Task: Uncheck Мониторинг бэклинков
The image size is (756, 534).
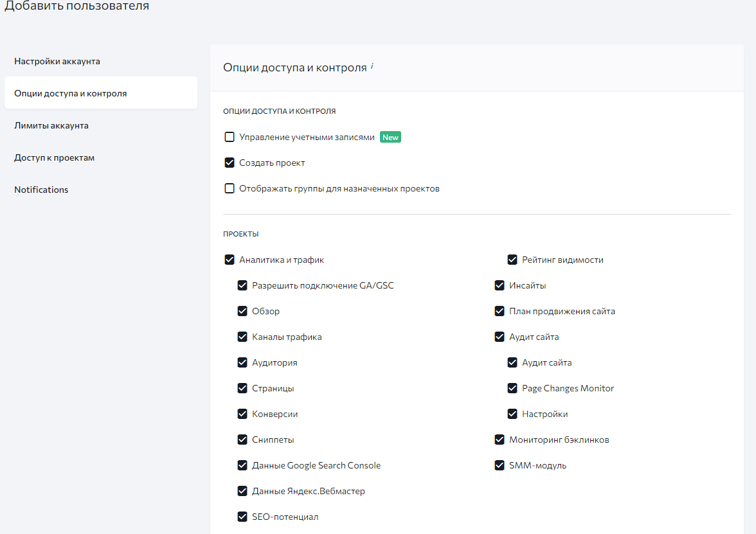Action: point(500,440)
